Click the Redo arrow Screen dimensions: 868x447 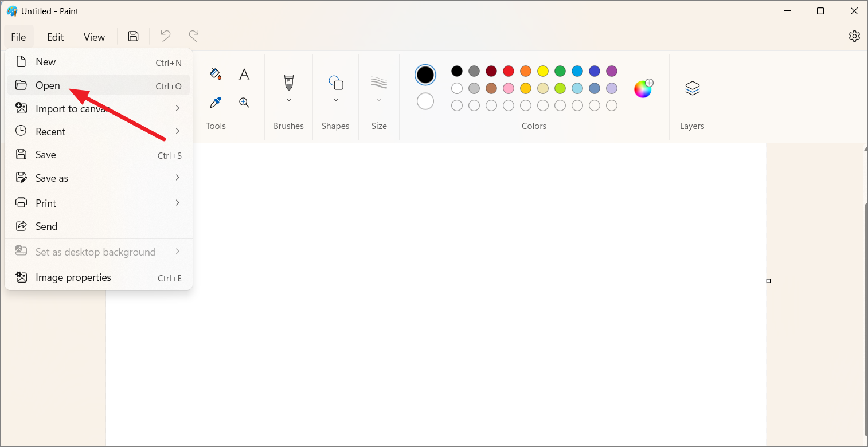click(x=194, y=36)
